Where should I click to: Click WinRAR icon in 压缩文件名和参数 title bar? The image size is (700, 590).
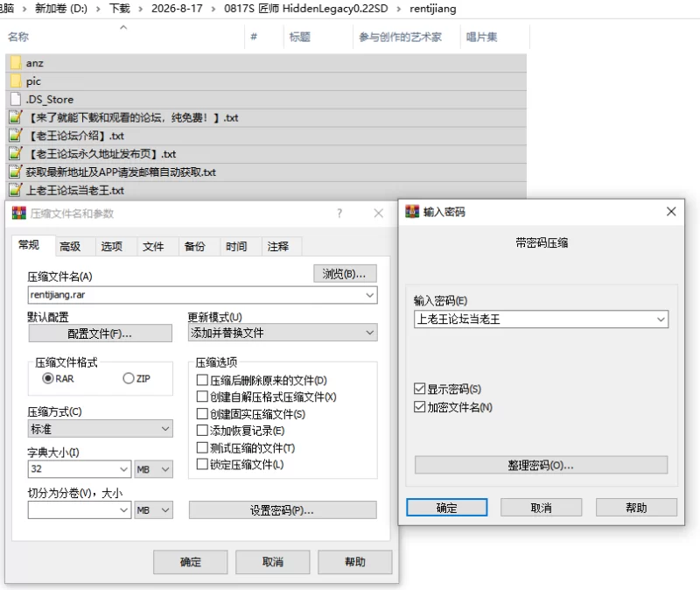coord(18,213)
